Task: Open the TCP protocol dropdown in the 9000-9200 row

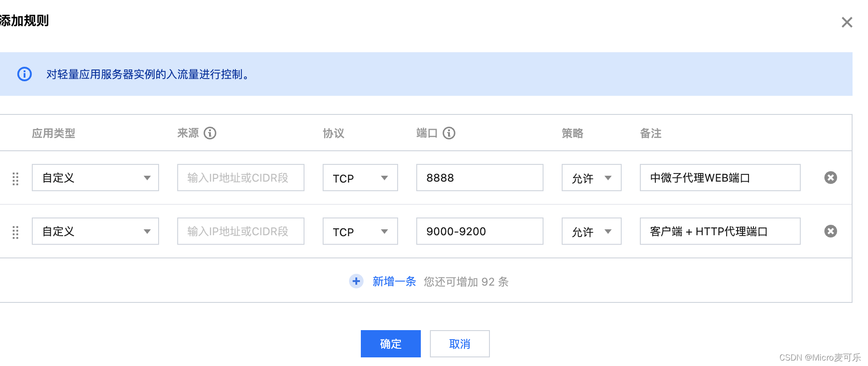Action: tap(360, 231)
